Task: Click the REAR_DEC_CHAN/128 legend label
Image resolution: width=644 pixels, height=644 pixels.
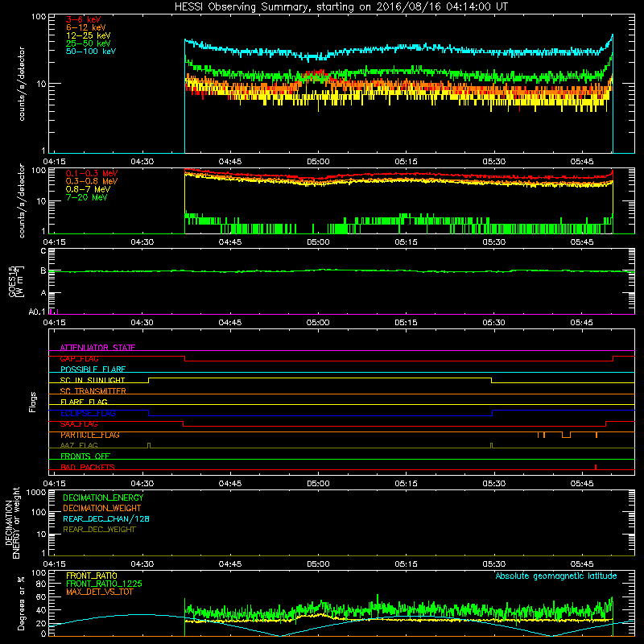Action: (x=106, y=518)
